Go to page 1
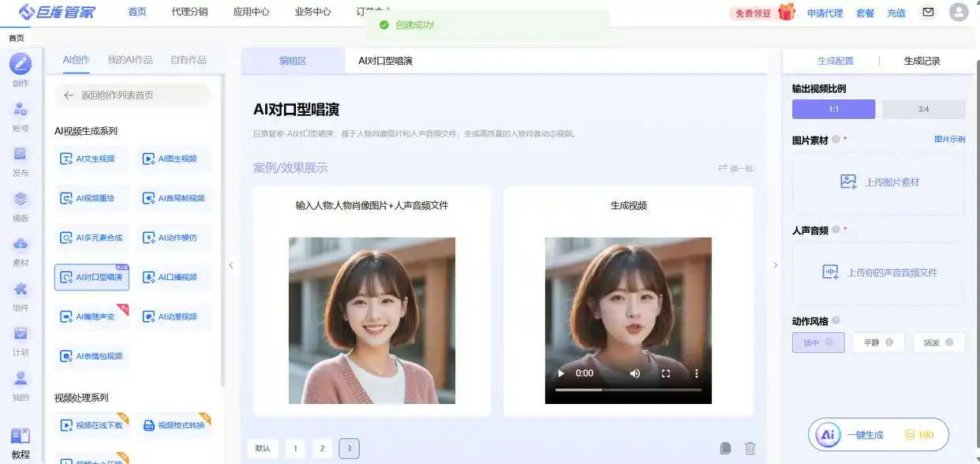 tap(295, 448)
